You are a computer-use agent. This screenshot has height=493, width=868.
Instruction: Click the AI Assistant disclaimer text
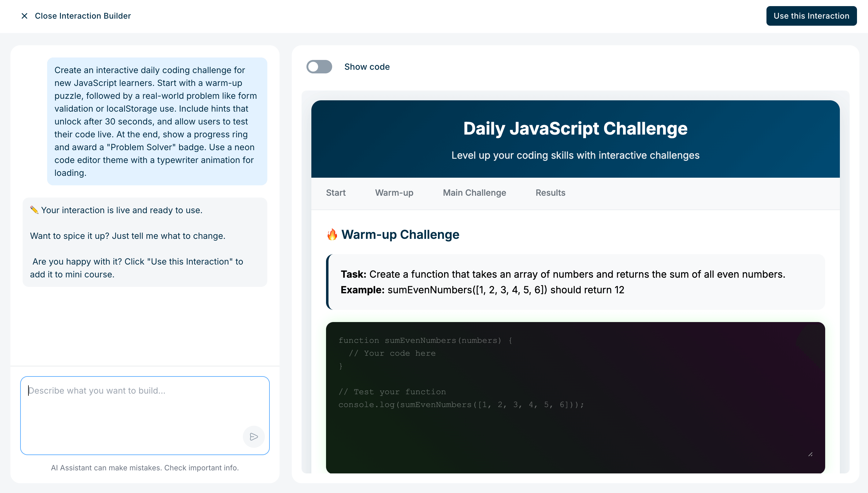(145, 468)
